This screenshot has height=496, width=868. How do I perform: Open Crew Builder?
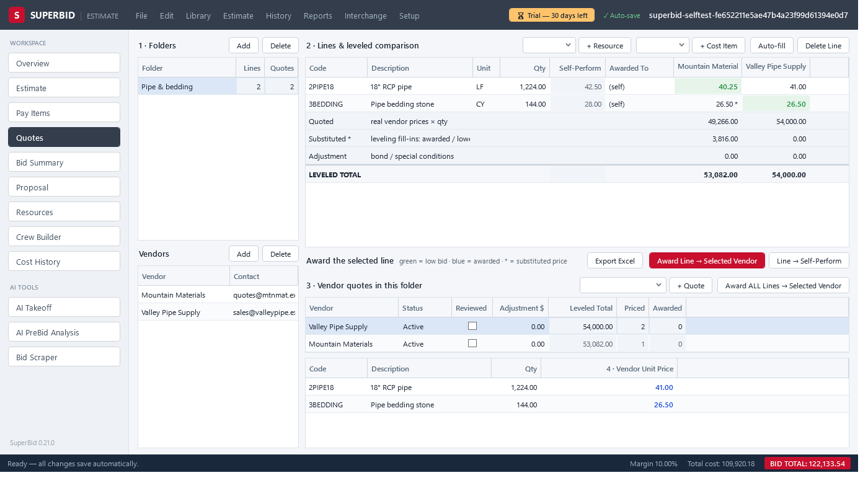click(x=64, y=236)
